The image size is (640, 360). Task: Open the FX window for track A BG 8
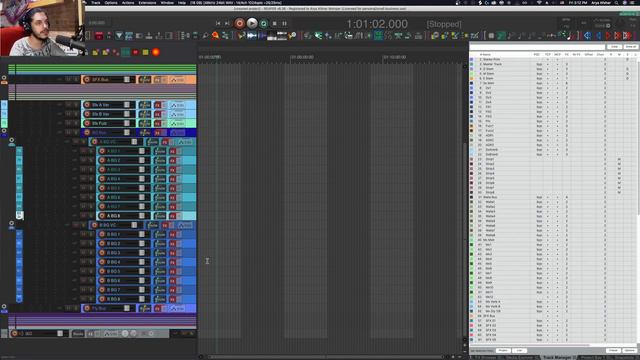click(x=173, y=216)
